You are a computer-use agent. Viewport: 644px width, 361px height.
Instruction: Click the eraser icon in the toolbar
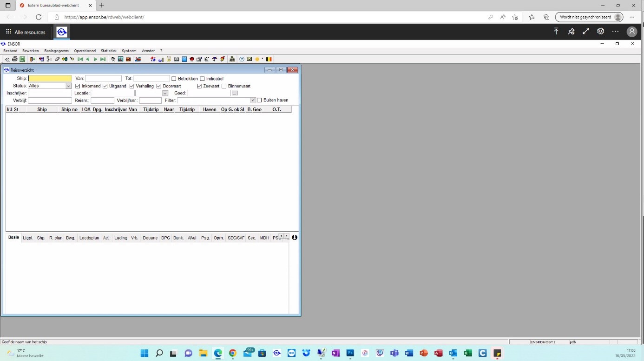coord(57,59)
